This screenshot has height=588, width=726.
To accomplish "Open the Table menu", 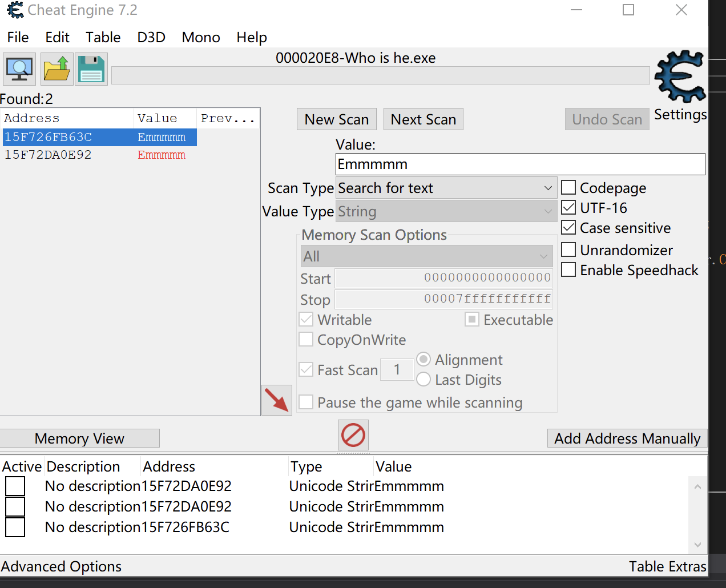I will pyautogui.click(x=103, y=37).
